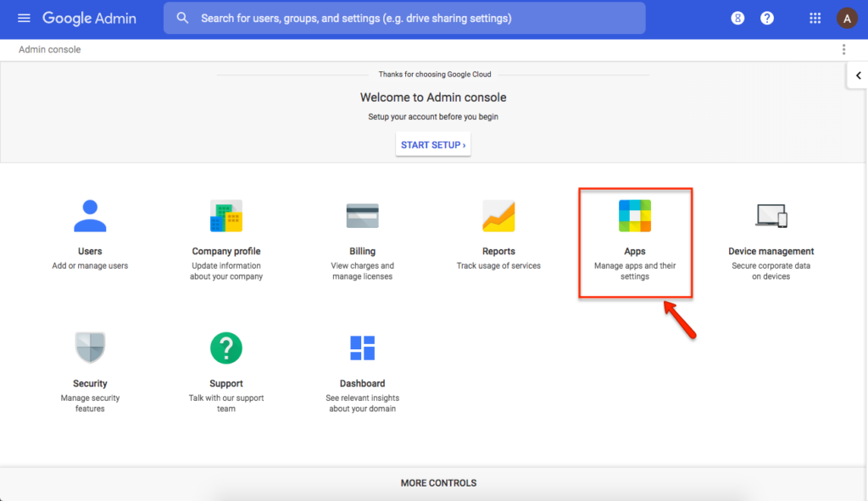Open the Google apps grid launcher
This screenshot has width=868, height=501.
(815, 19)
